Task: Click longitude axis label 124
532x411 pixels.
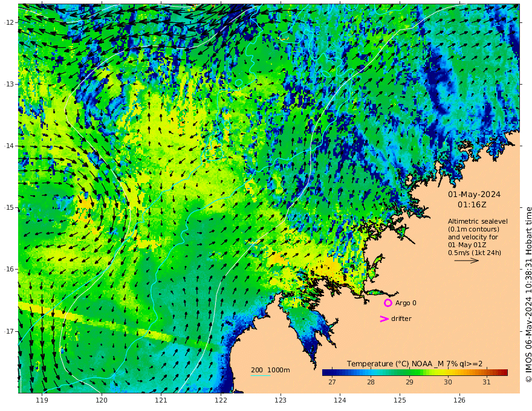Action: (x=340, y=401)
